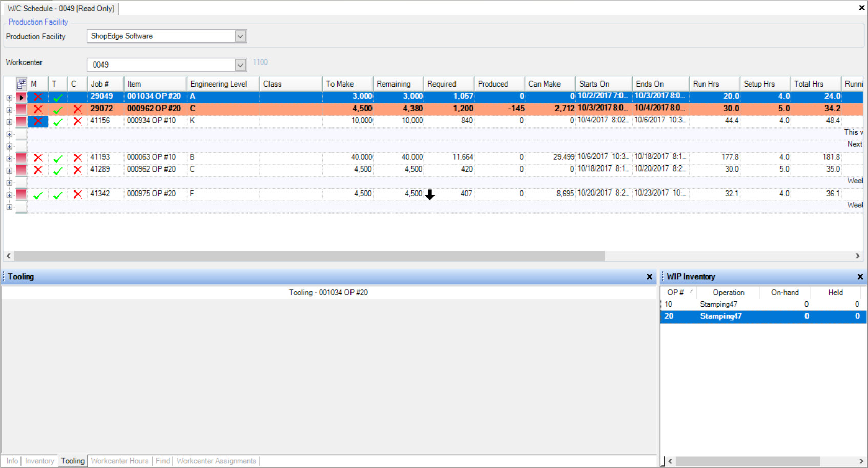
Task: Click the Produced value -145
Action: tap(516, 109)
